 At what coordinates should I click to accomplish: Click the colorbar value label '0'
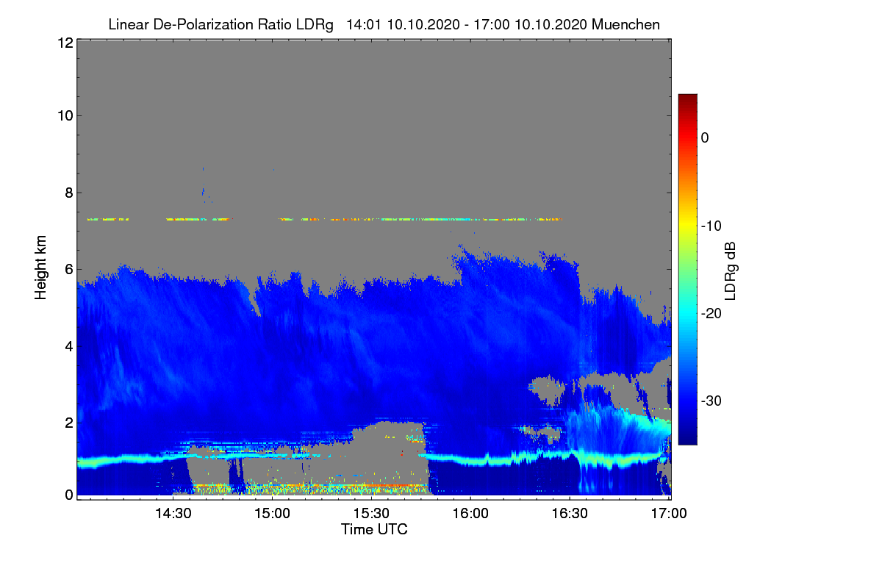coord(705,137)
